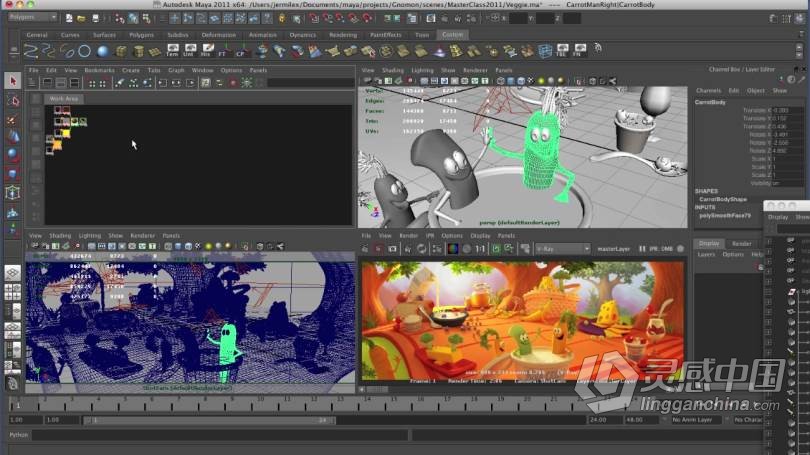The height and width of the screenshot is (455, 810).
Task: Select the arrow Select tool in the toolbox
Action: 13,81
